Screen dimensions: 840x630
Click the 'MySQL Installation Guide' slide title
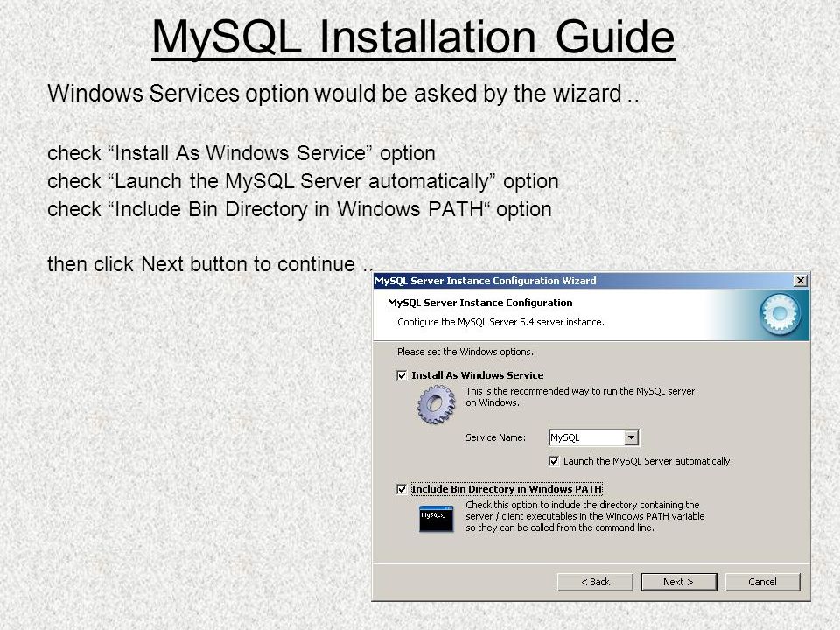coord(413,38)
